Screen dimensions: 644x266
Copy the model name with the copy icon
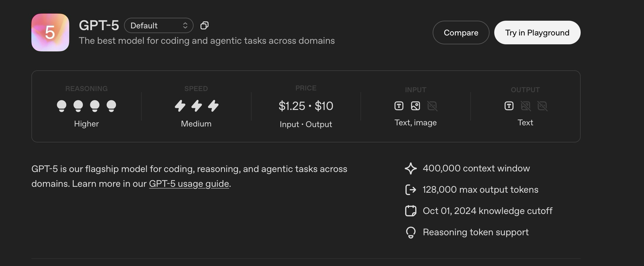[x=205, y=26]
